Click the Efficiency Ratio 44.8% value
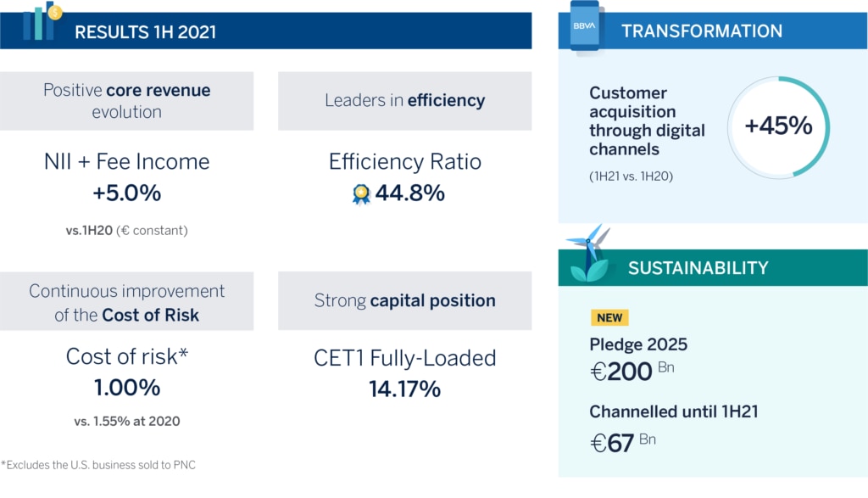The height and width of the screenshot is (498, 868). pyautogui.click(x=409, y=193)
